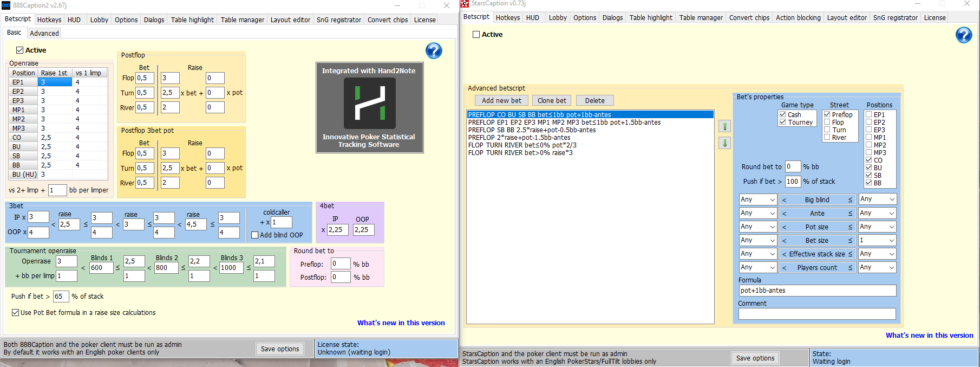The width and height of the screenshot is (980, 367).
Task: Open SnG registrator tab in StarsCaption
Action: (895, 17)
